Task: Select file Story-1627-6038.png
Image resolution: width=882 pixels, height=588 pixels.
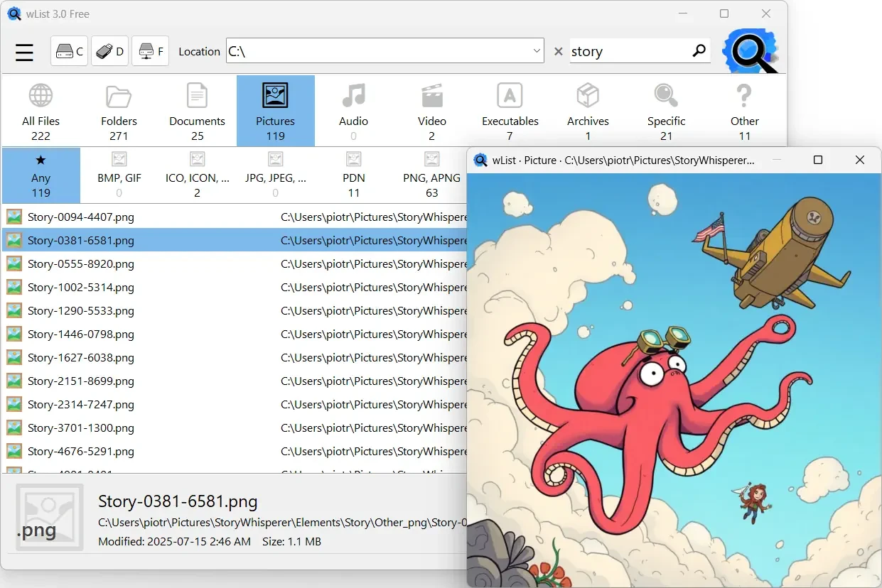Action: point(235,357)
